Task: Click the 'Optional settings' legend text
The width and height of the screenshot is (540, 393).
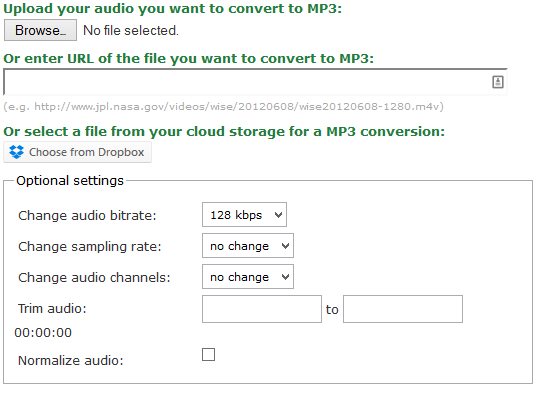Action: click(x=70, y=181)
